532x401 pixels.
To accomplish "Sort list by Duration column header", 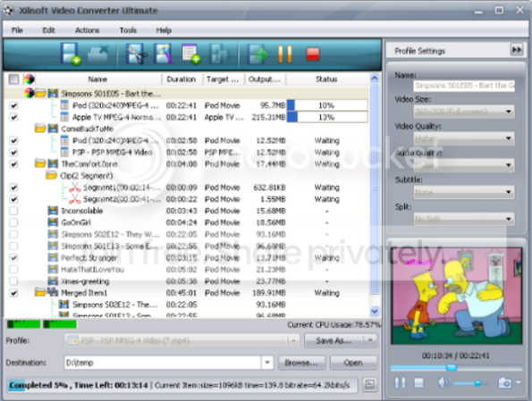I will (x=182, y=79).
